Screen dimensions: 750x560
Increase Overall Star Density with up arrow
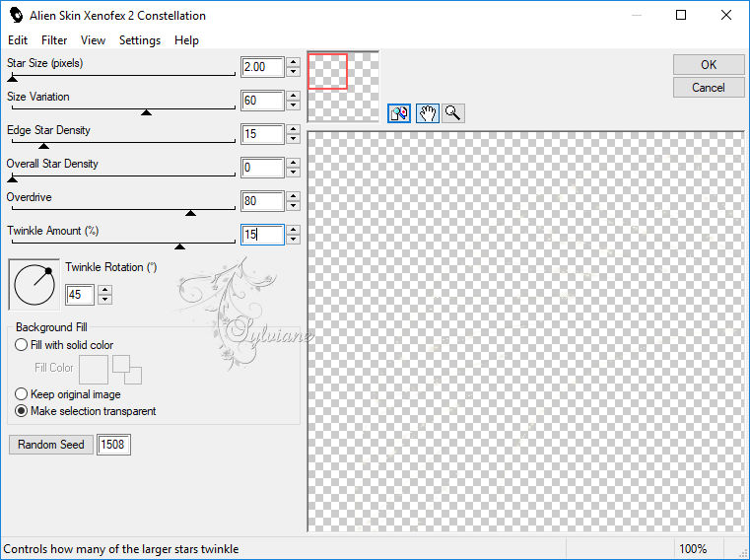click(x=294, y=163)
